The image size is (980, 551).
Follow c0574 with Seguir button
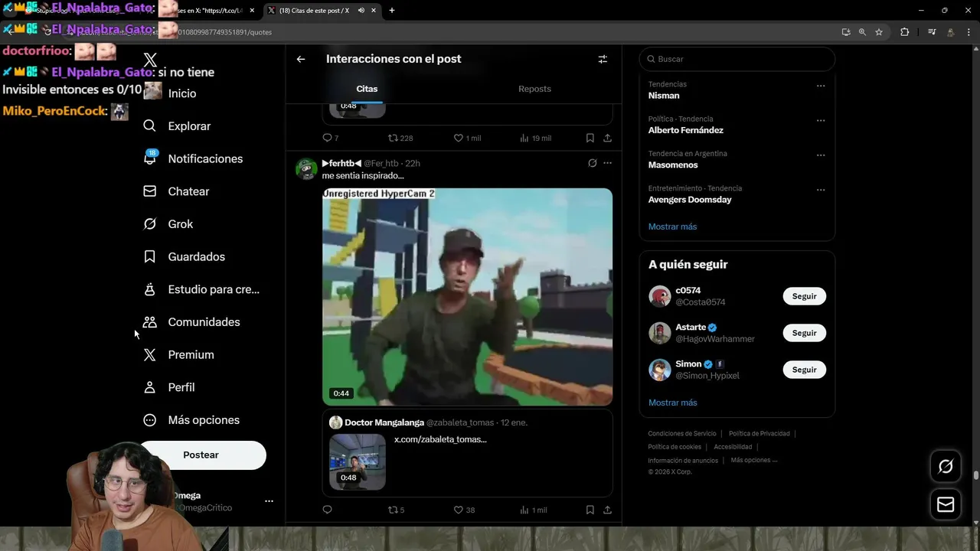(x=804, y=296)
